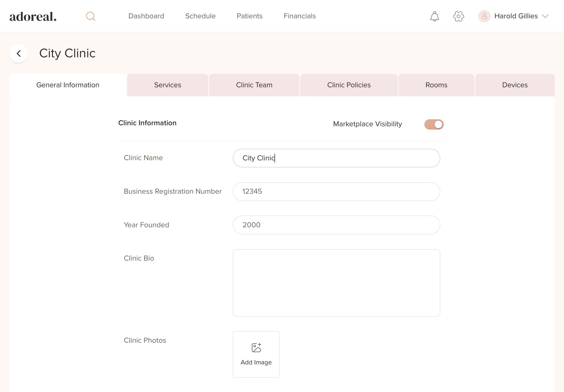Select the Clinic Team tab

point(254,85)
